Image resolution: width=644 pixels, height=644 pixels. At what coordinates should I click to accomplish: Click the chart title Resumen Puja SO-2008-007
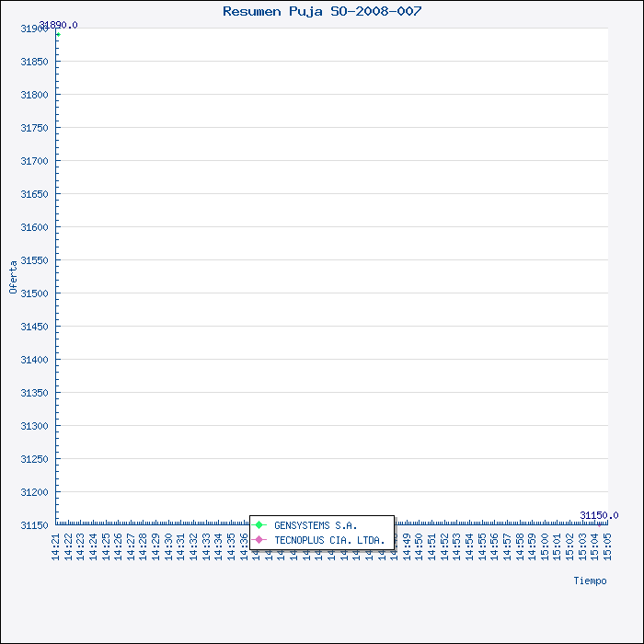click(x=322, y=11)
